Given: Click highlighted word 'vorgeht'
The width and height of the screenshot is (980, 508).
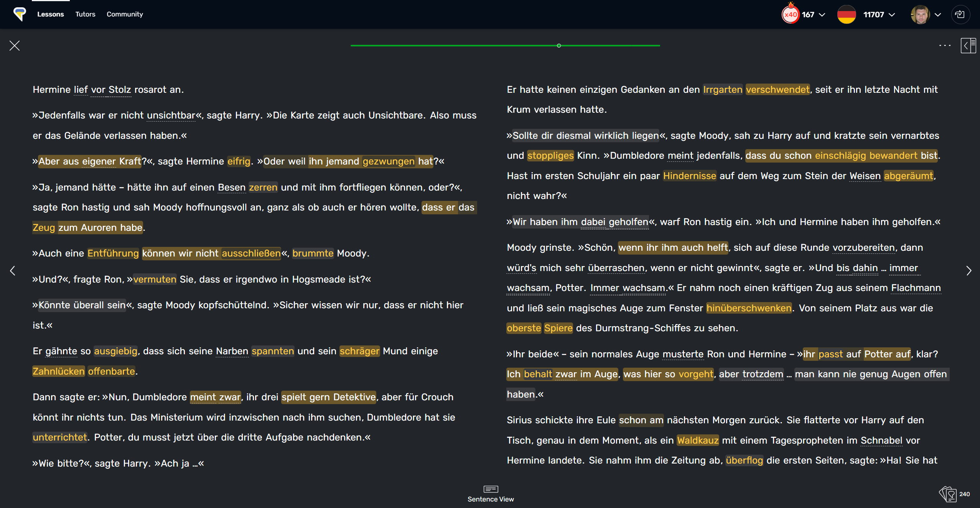Looking at the screenshot, I should 696,374.
